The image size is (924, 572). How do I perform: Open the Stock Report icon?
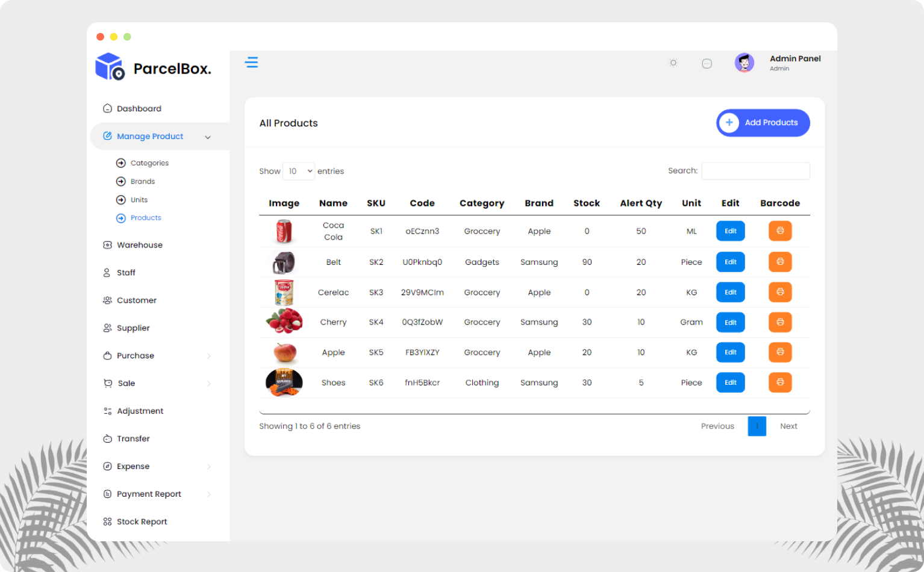pyautogui.click(x=106, y=521)
